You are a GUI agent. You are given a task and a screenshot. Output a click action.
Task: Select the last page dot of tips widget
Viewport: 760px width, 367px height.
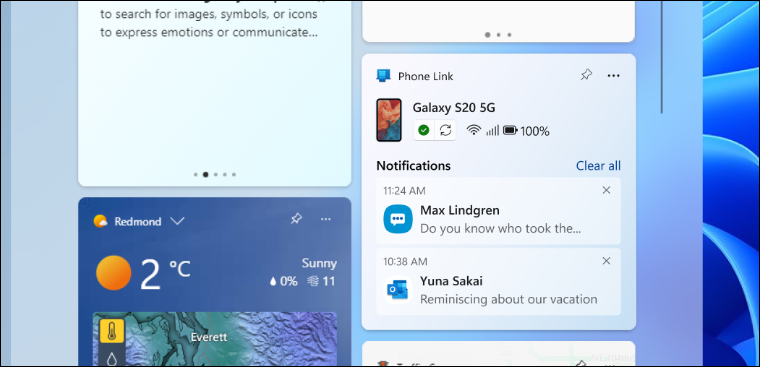tap(234, 175)
